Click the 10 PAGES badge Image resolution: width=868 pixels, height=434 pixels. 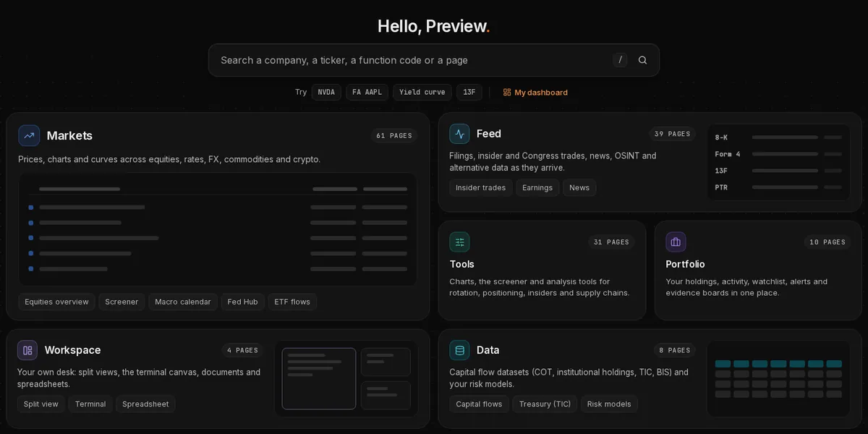(x=827, y=242)
